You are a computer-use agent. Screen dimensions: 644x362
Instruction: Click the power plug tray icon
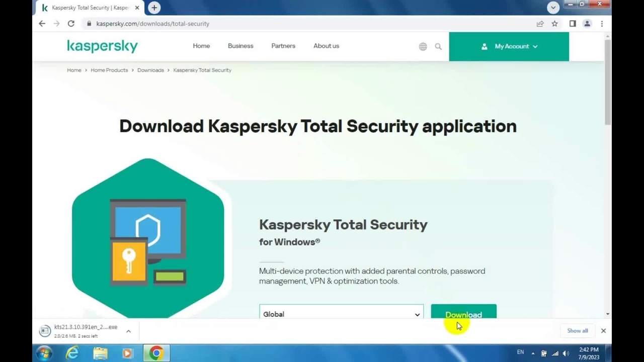[544, 353]
